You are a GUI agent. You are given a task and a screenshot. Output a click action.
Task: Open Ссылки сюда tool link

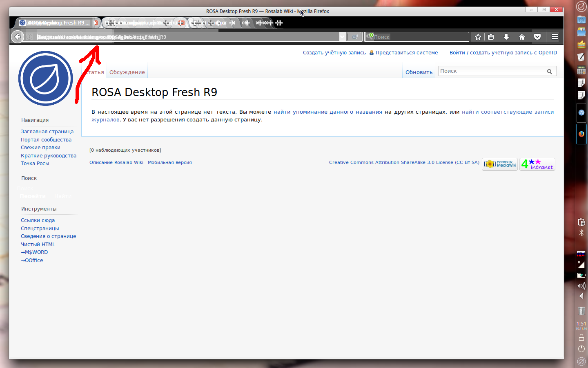[38, 220]
